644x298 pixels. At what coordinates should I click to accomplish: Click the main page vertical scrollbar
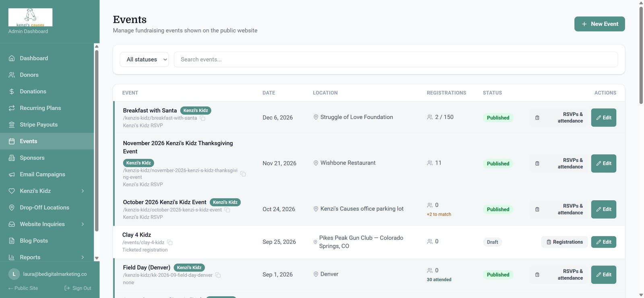pyautogui.click(x=641, y=55)
